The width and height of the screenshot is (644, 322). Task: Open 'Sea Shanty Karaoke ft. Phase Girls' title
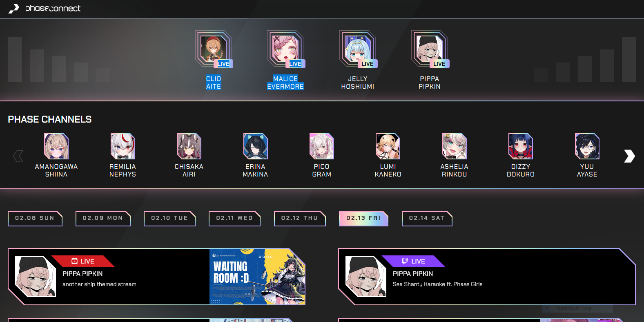click(x=437, y=284)
